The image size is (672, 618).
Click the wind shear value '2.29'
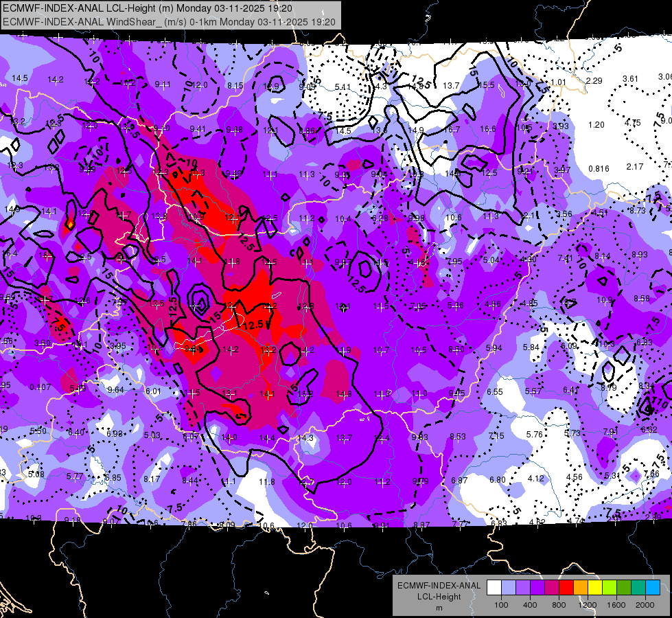(x=594, y=80)
